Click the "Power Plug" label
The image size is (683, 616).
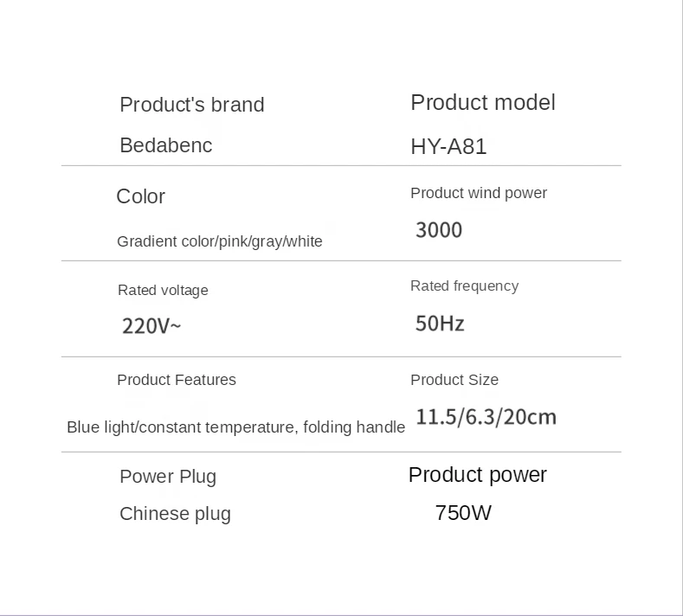168,477
